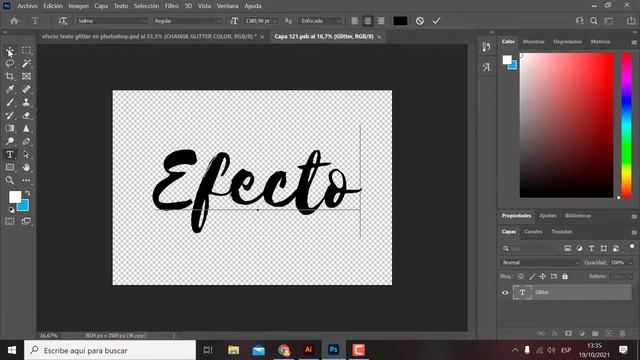The width and height of the screenshot is (640, 360).
Task: Select the Brush tool
Action: (10, 102)
